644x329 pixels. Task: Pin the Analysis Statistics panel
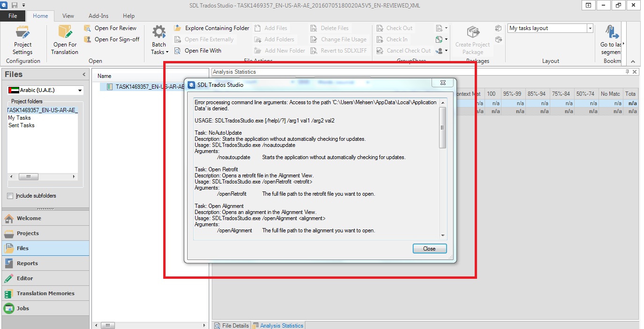(x=628, y=72)
